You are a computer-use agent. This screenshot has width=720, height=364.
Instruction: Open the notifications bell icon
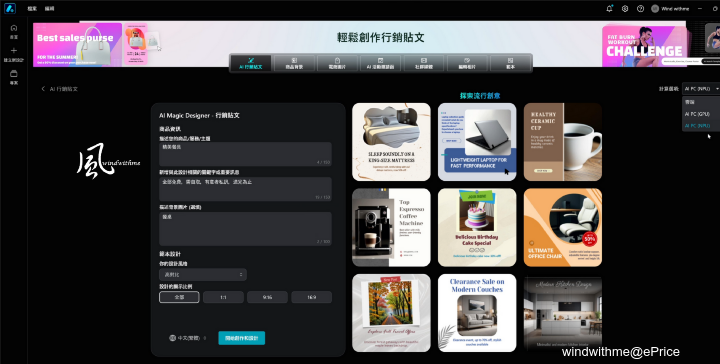click(609, 8)
